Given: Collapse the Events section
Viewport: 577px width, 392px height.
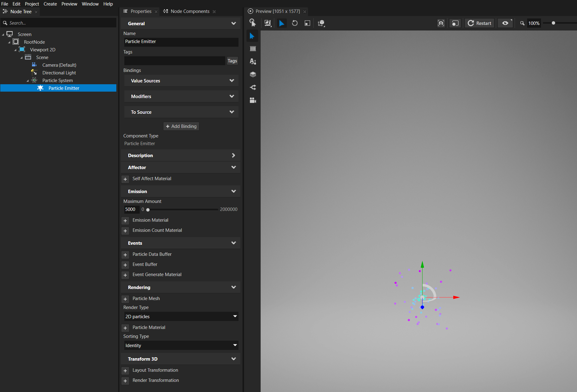Looking at the screenshot, I should (234, 243).
